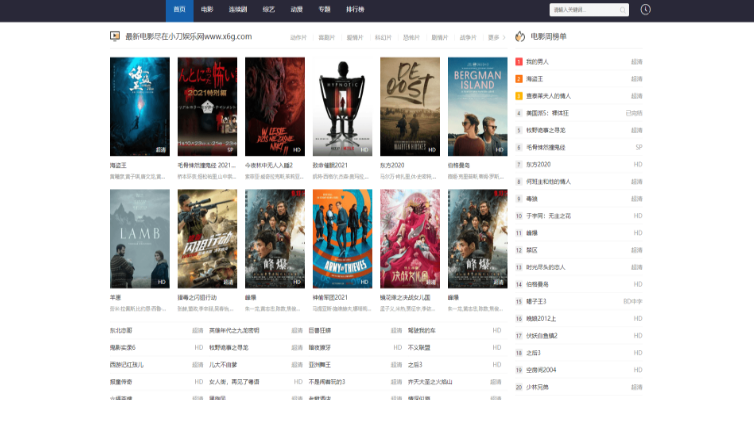This screenshot has width=754, height=423.
Task: Open the Bergman Island movie poster
Action: (x=477, y=105)
